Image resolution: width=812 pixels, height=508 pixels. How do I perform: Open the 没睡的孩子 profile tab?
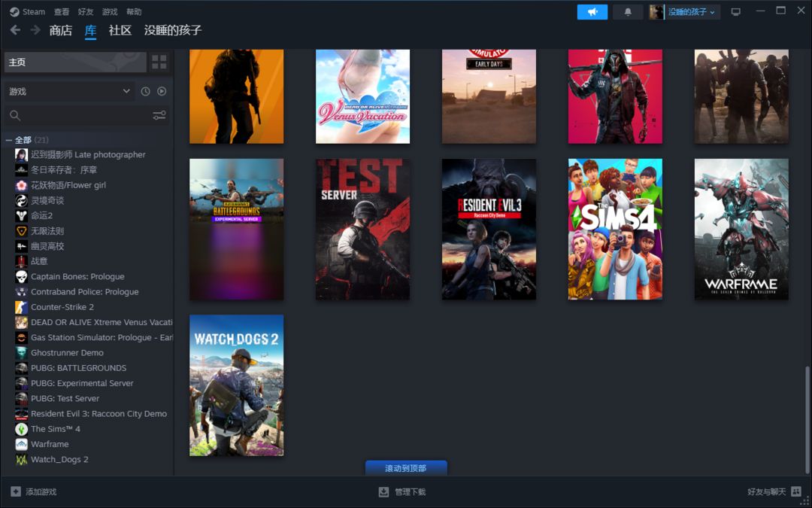[x=173, y=31]
